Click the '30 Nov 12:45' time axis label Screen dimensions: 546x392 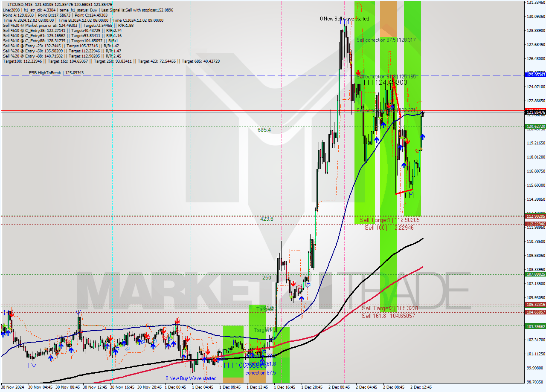[x=96, y=387]
